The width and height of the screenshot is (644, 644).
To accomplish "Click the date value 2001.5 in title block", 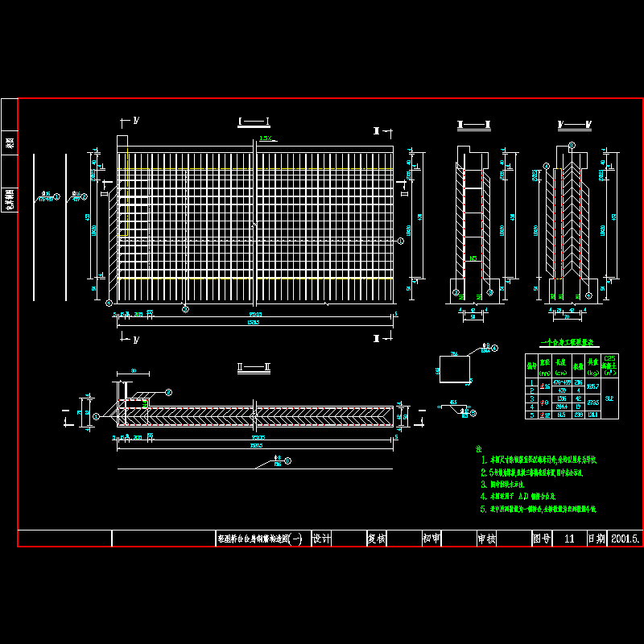I will (625, 539).
